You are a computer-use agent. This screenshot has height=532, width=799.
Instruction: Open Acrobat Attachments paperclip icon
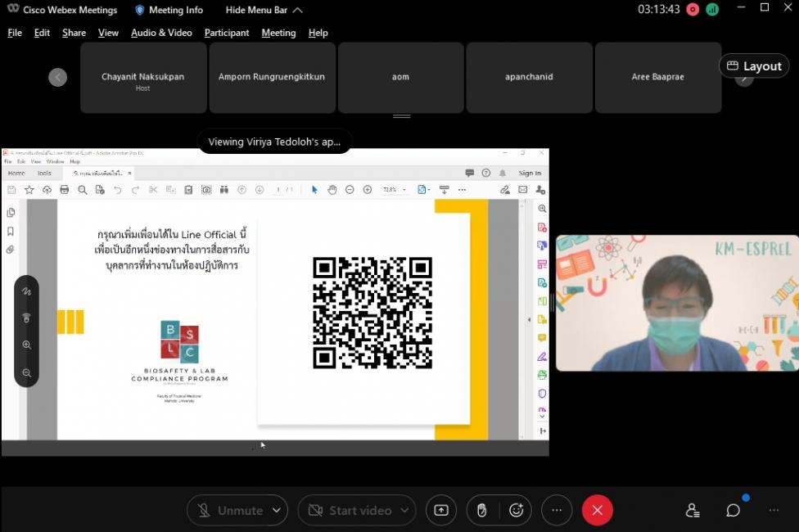[x=10, y=250]
